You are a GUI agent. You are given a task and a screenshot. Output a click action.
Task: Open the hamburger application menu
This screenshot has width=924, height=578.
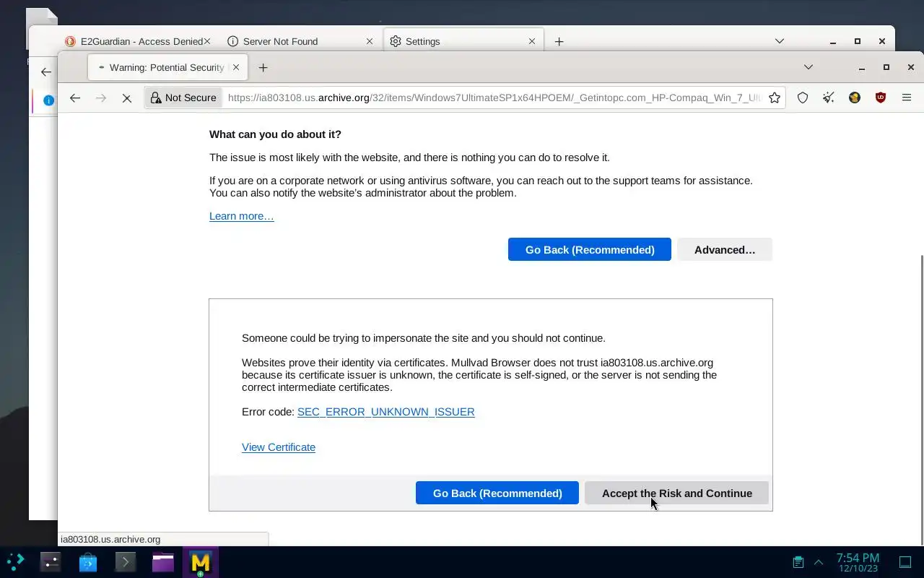tap(907, 98)
